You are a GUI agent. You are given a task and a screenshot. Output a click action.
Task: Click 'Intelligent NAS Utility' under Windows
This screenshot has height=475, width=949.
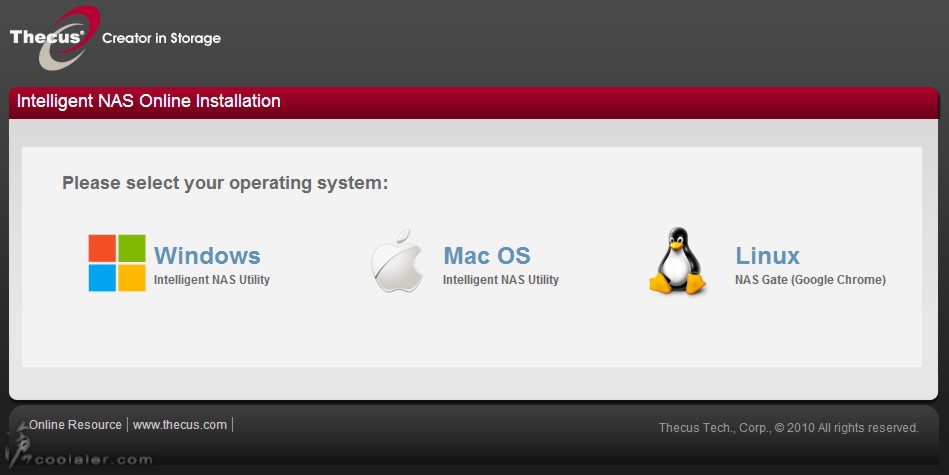pyautogui.click(x=212, y=280)
